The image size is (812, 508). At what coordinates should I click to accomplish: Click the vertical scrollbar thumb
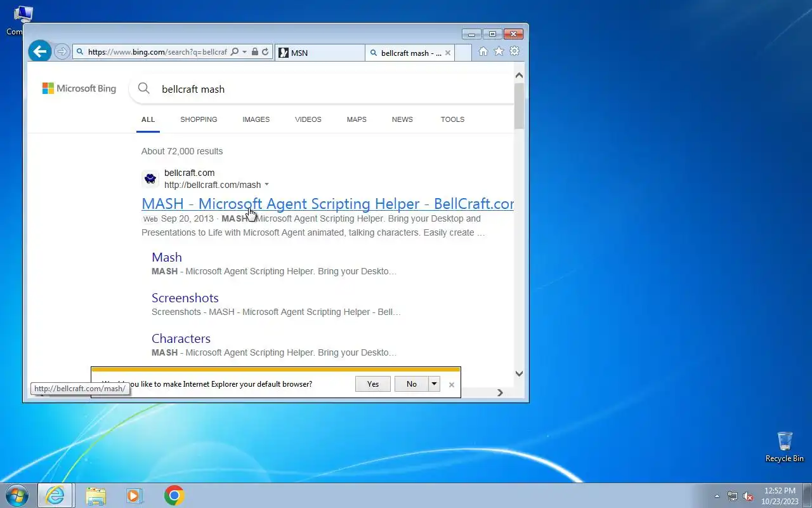[x=519, y=105]
